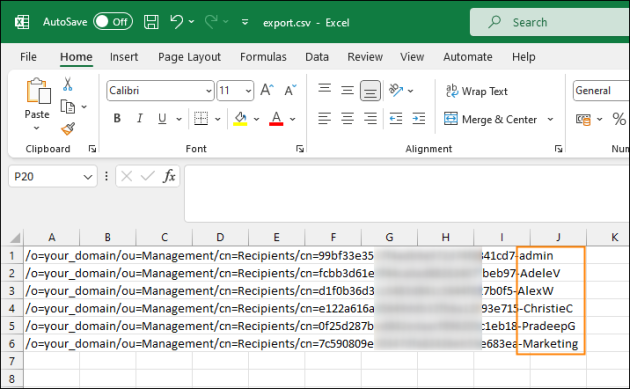
Task: Click the Save icon in title bar
Action: tap(151, 22)
